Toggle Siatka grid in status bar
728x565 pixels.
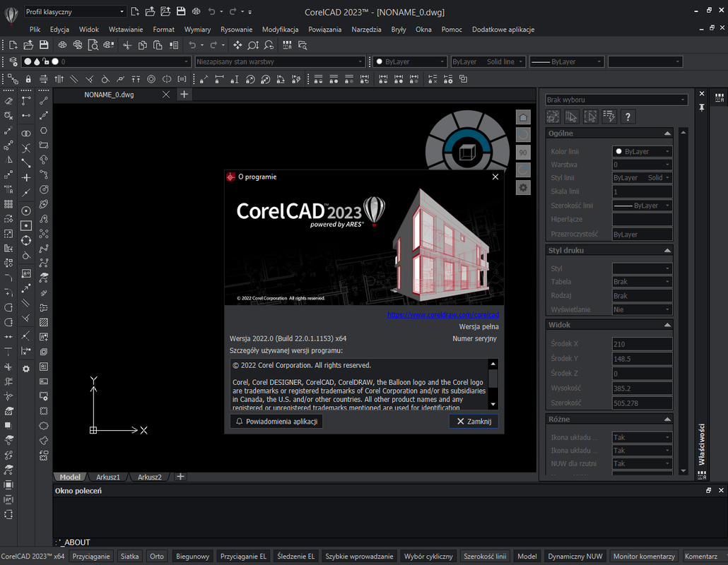pyautogui.click(x=129, y=557)
